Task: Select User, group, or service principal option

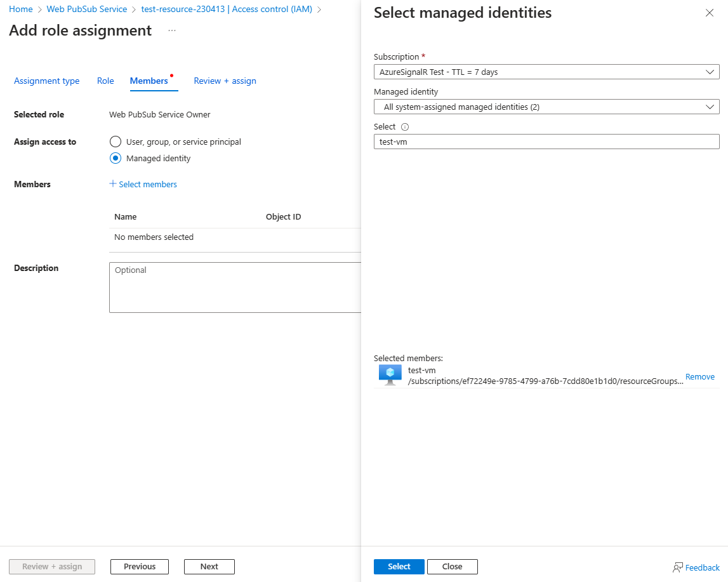Action: 116,142
